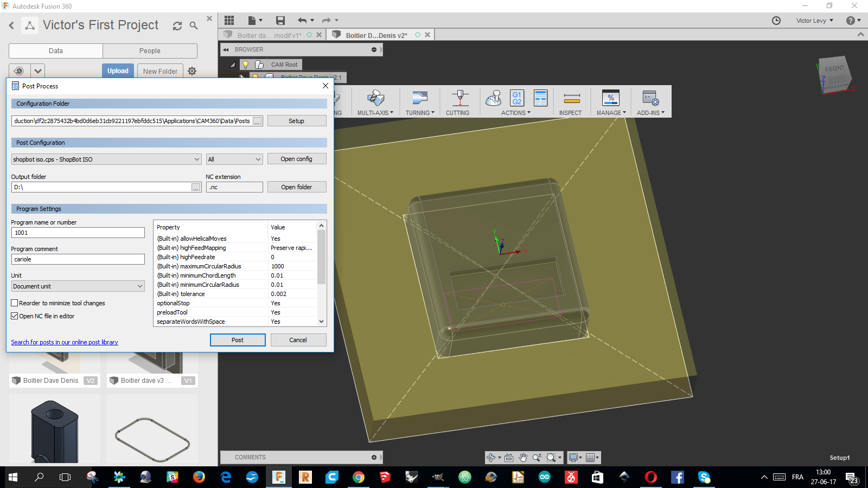Open the Unit Document unit dropdown
Image resolution: width=868 pixels, height=488 pixels.
[x=78, y=286]
